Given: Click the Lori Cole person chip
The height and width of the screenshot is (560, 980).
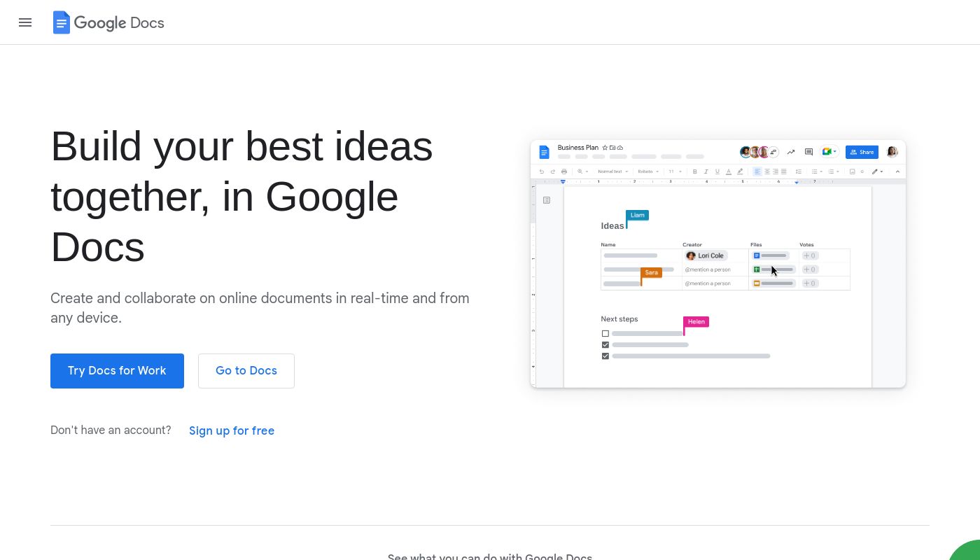Looking at the screenshot, I should pyautogui.click(x=706, y=255).
